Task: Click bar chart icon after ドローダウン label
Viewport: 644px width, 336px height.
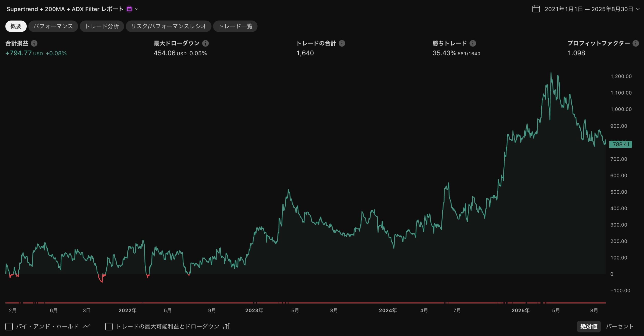Action: (x=227, y=326)
